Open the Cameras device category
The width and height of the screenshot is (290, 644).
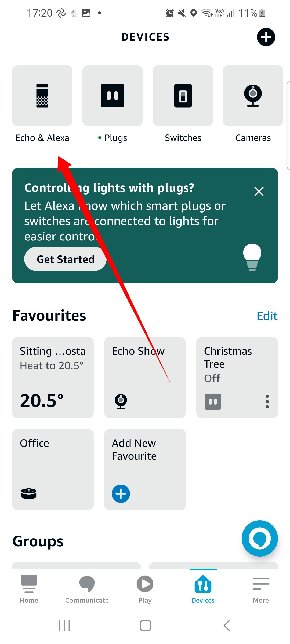tap(253, 96)
